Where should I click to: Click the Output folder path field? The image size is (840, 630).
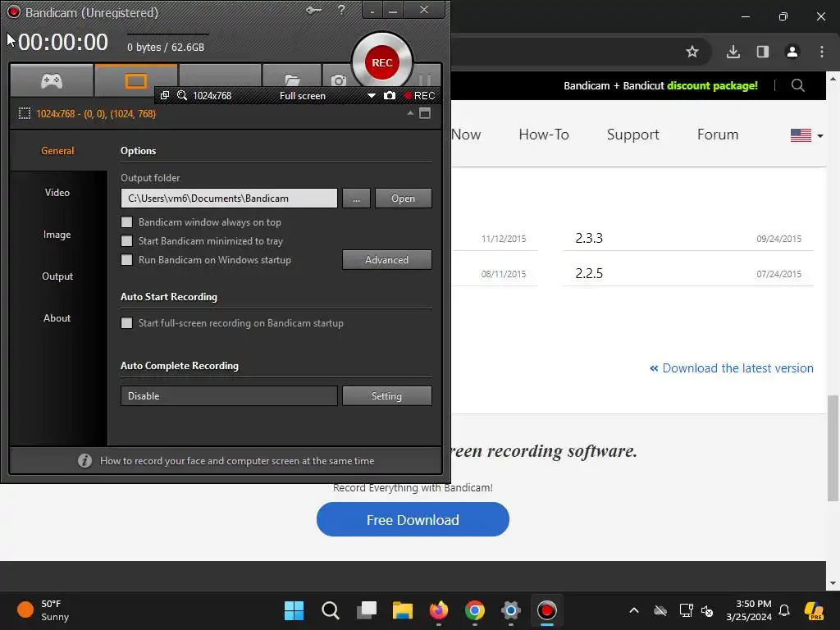point(230,199)
